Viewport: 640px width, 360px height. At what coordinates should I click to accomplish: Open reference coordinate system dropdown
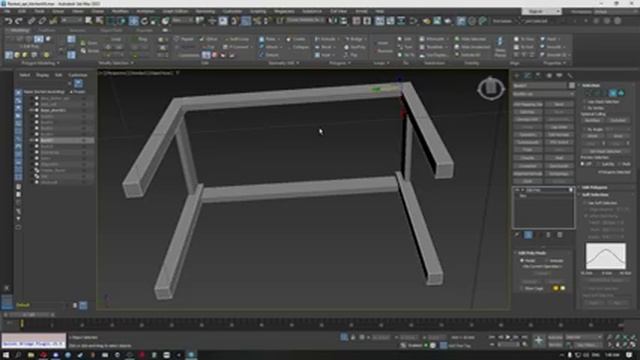(x=182, y=20)
